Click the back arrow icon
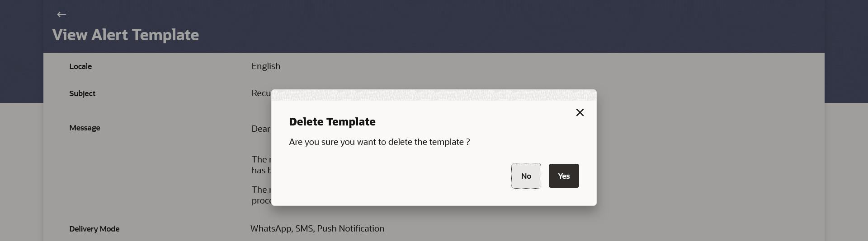This screenshot has height=241, width=868. tap(61, 14)
